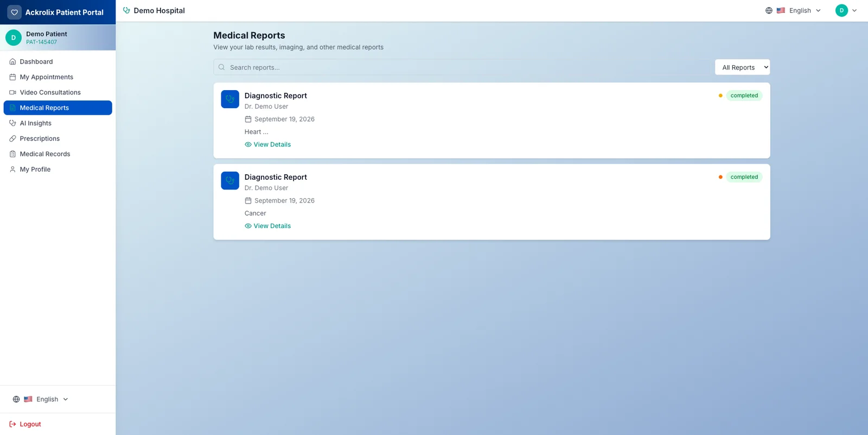
Task: Click the US flag in sidebar footer
Action: [28, 399]
